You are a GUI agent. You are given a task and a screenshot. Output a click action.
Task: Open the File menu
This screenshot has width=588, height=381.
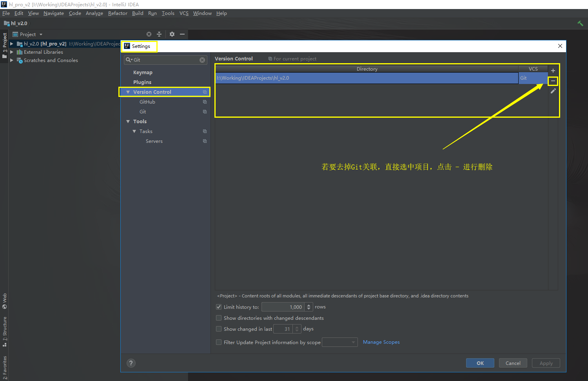(6, 13)
